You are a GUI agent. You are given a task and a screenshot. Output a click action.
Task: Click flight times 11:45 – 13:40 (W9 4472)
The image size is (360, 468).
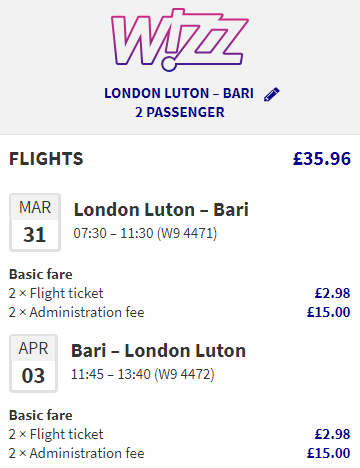point(143,374)
